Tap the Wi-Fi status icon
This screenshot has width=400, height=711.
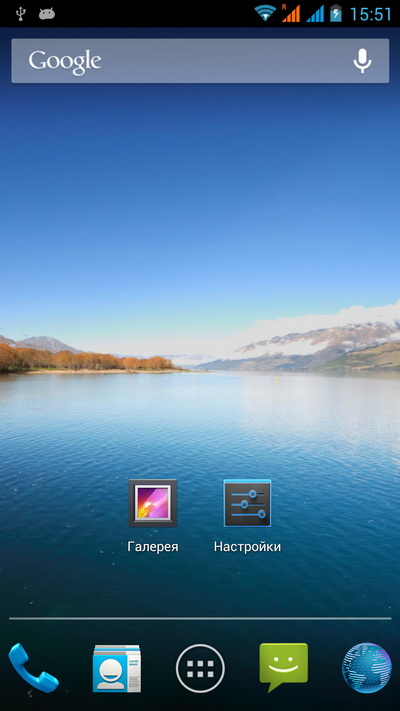[x=265, y=13]
